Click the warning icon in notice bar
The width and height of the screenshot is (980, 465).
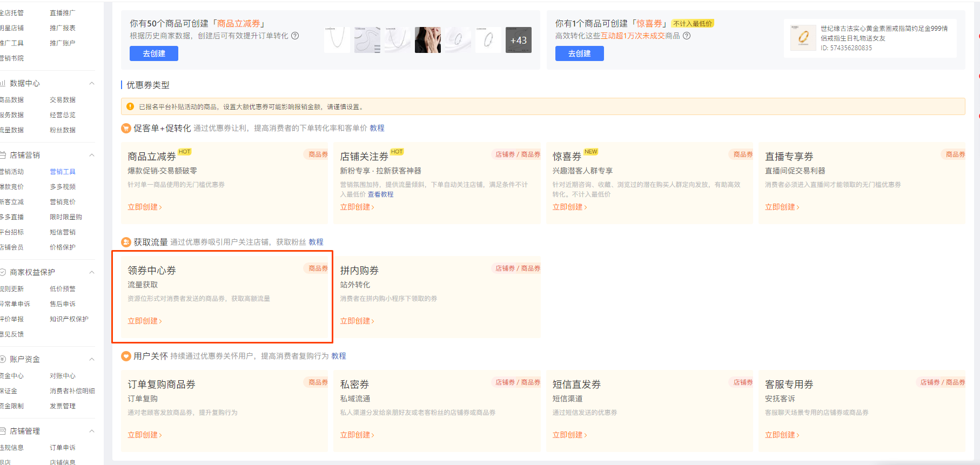point(130,107)
